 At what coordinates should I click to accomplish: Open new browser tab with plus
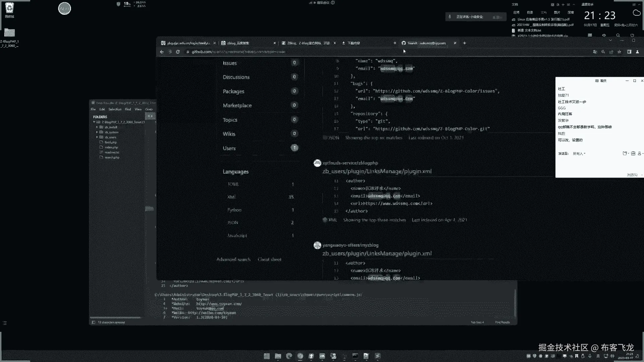point(465,43)
